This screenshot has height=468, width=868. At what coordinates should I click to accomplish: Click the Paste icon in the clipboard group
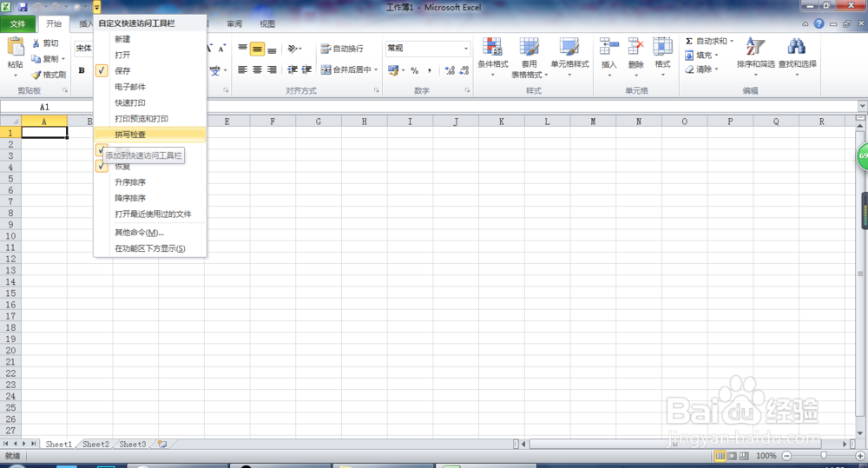click(x=16, y=47)
